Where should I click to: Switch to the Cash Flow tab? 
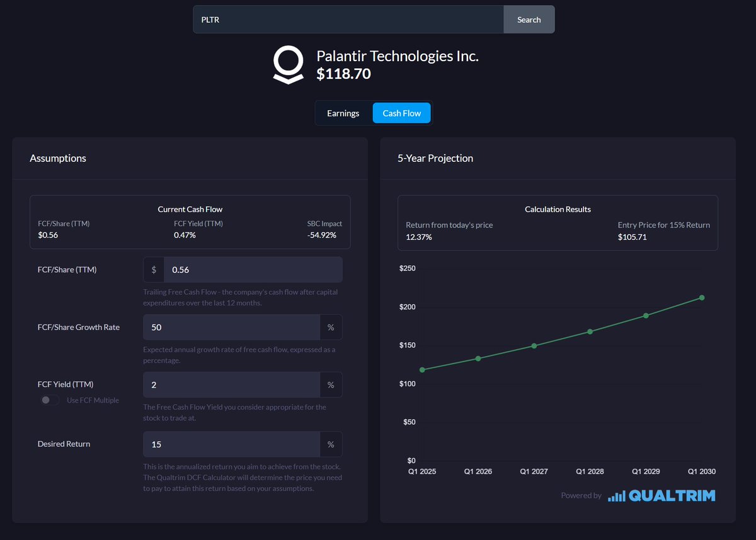[402, 113]
